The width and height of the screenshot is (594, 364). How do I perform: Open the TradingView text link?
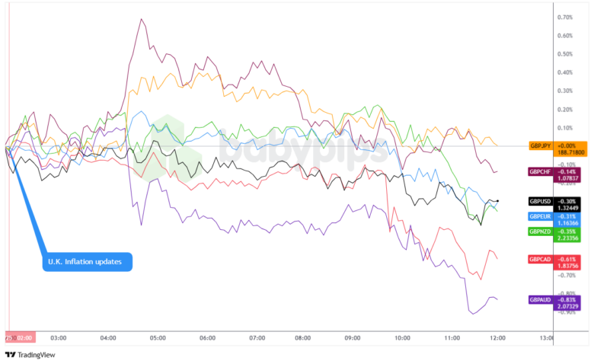pos(37,354)
